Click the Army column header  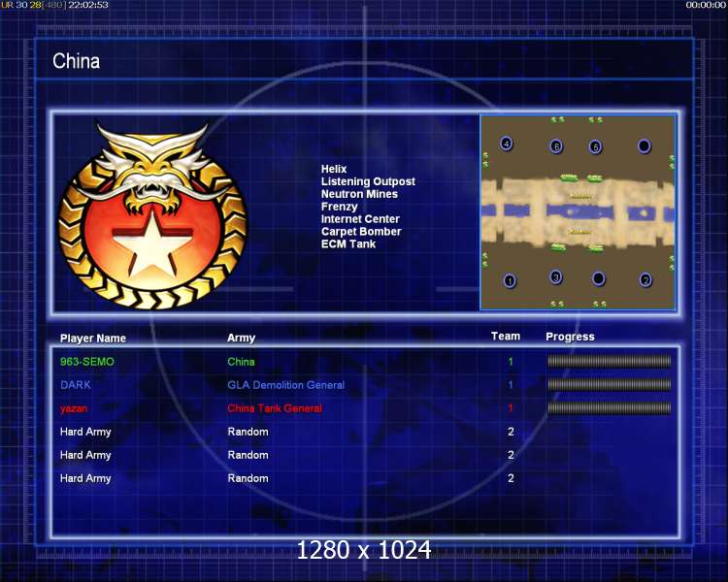point(242,339)
